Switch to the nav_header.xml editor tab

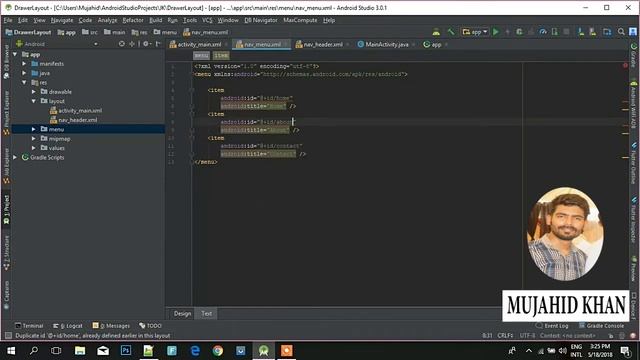(323, 44)
